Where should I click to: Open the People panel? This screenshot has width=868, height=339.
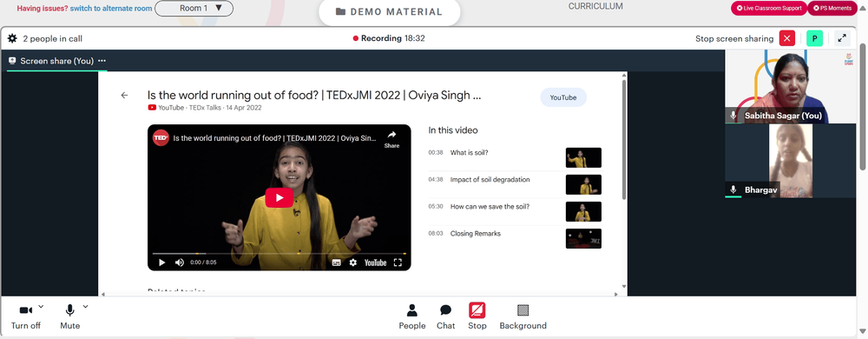[x=411, y=317]
